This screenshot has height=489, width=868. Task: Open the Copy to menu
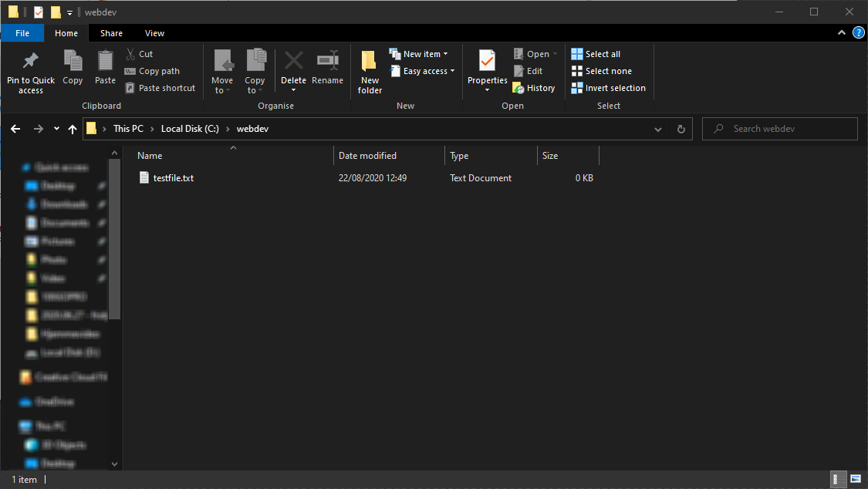(x=255, y=73)
